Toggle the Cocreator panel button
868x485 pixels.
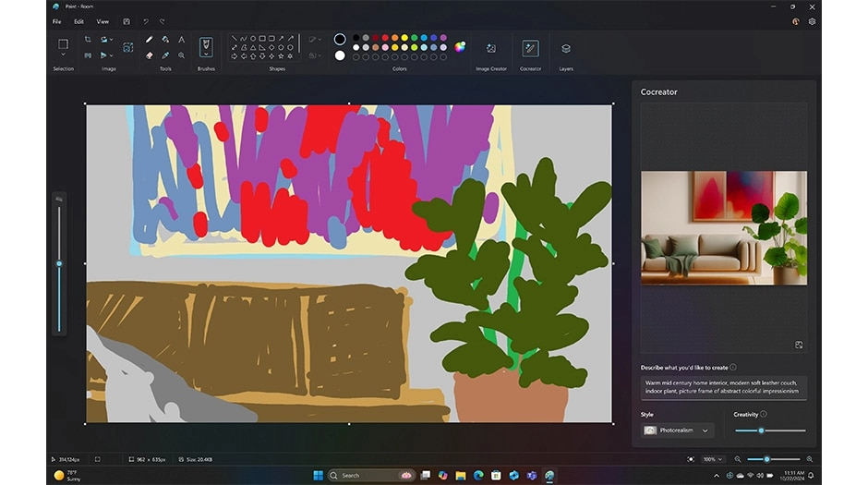pyautogui.click(x=530, y=48)
